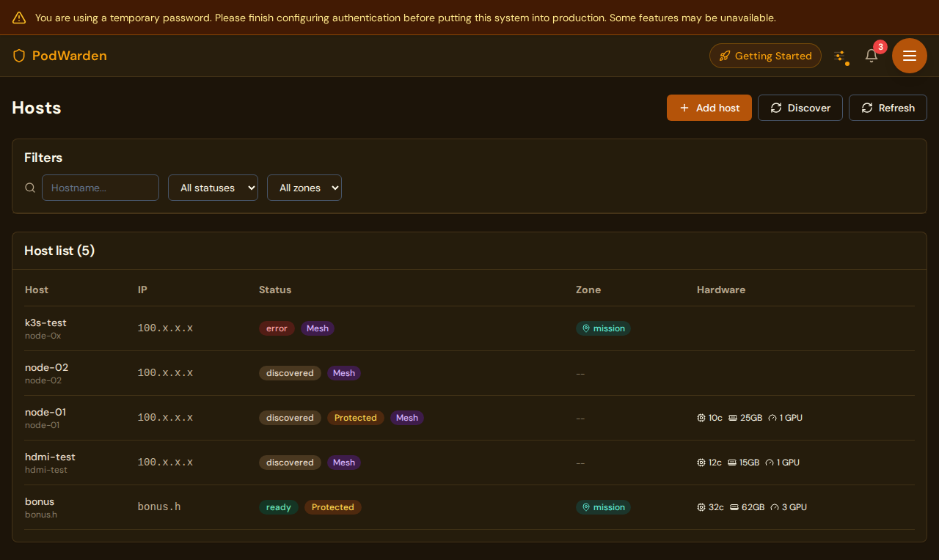Click the warning triangle in the alert banner
The image size is (939, 560).
(x=18, y=17)
